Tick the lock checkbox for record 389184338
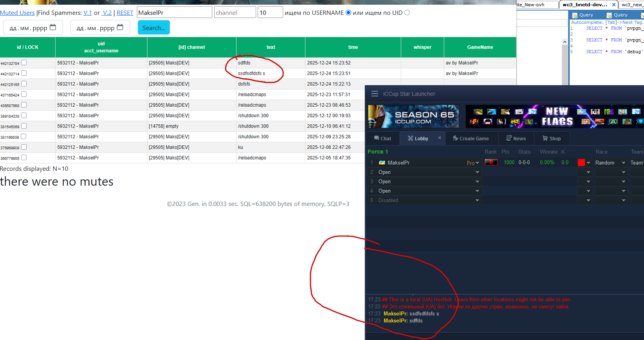The height and width of the screenshot is (340, 644). coord(24,115)
